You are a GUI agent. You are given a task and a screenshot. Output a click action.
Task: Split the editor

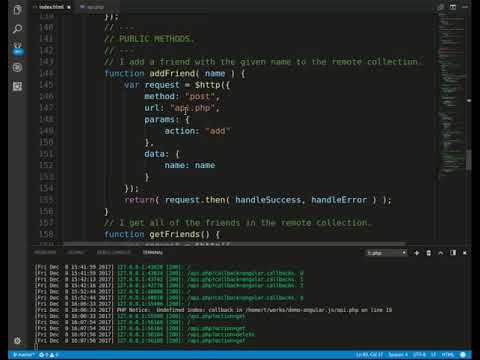[x=453, y=7]
